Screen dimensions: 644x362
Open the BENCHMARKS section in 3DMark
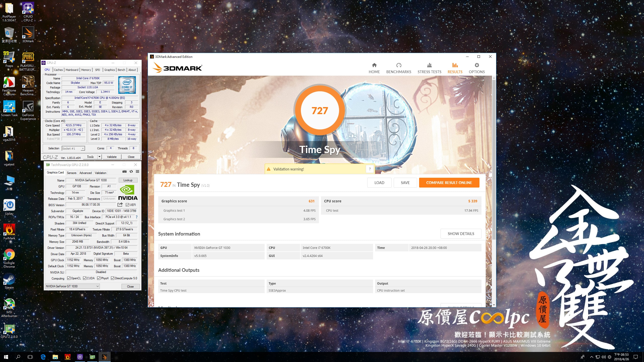398,68
